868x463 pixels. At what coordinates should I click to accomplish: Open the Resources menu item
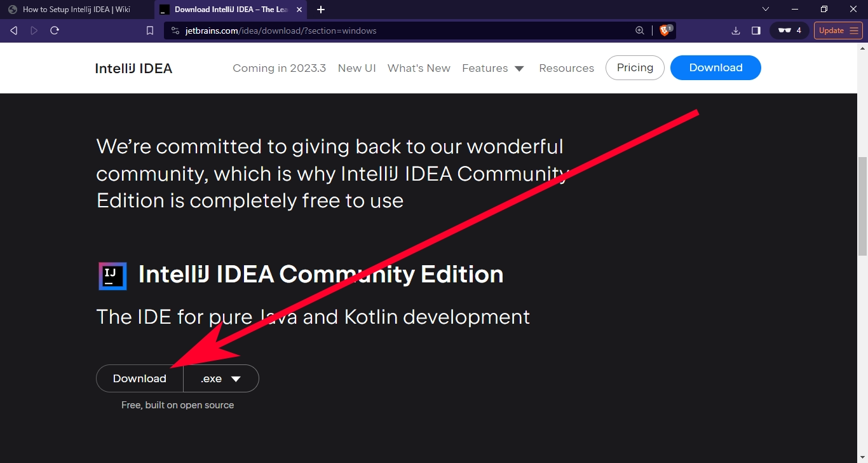[566, 68]
